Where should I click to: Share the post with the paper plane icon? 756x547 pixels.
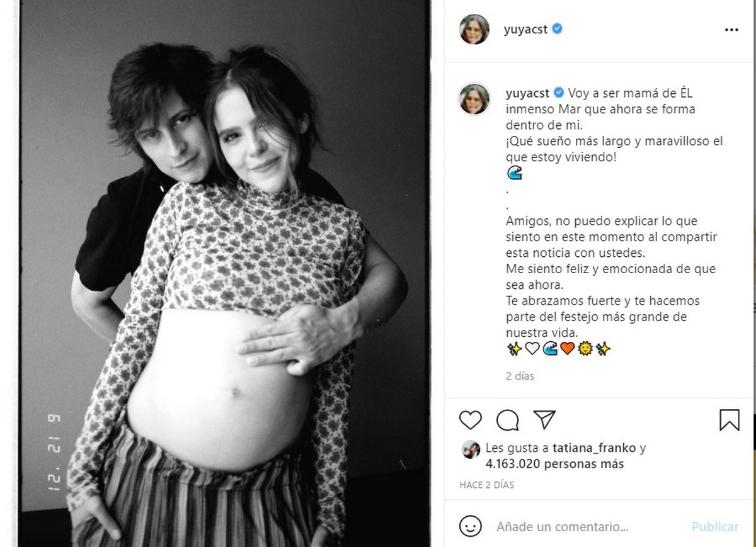[544, 420]
